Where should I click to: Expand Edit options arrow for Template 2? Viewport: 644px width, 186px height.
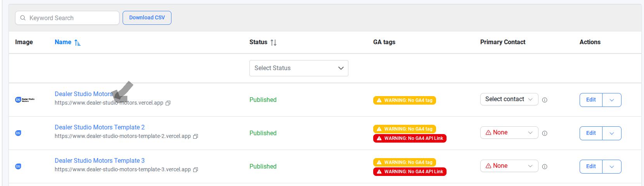tap(612, 133)
